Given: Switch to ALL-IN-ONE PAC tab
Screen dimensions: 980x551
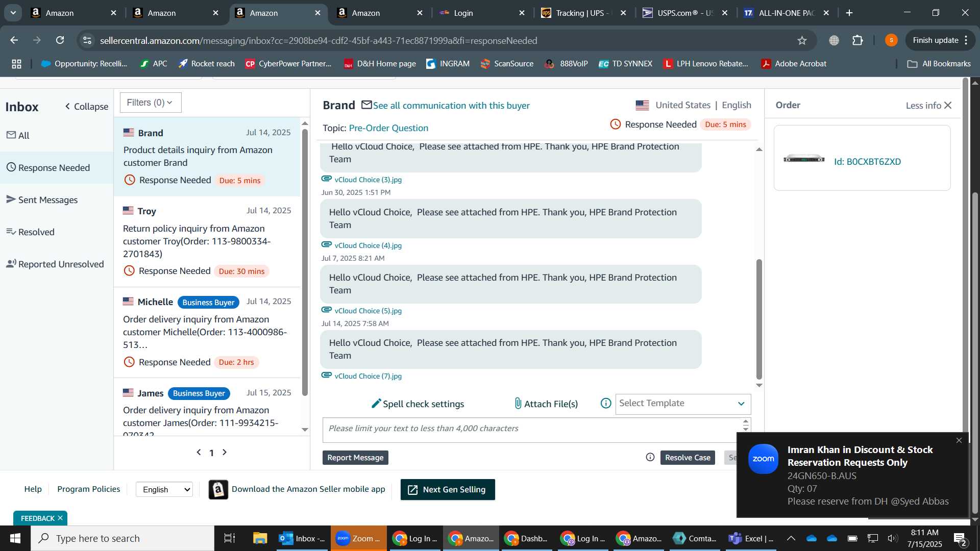Looking at the screenshot, I should (x=786, y=13).
